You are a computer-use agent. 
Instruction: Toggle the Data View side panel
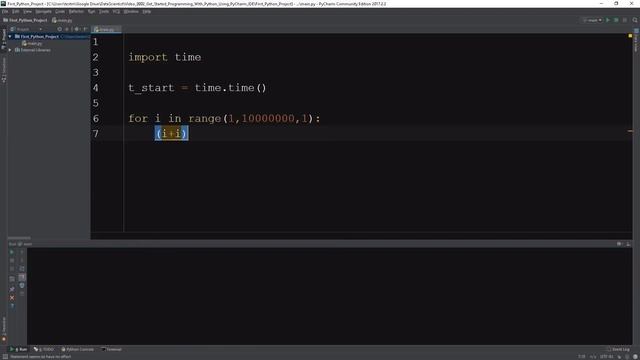[636, 41]
